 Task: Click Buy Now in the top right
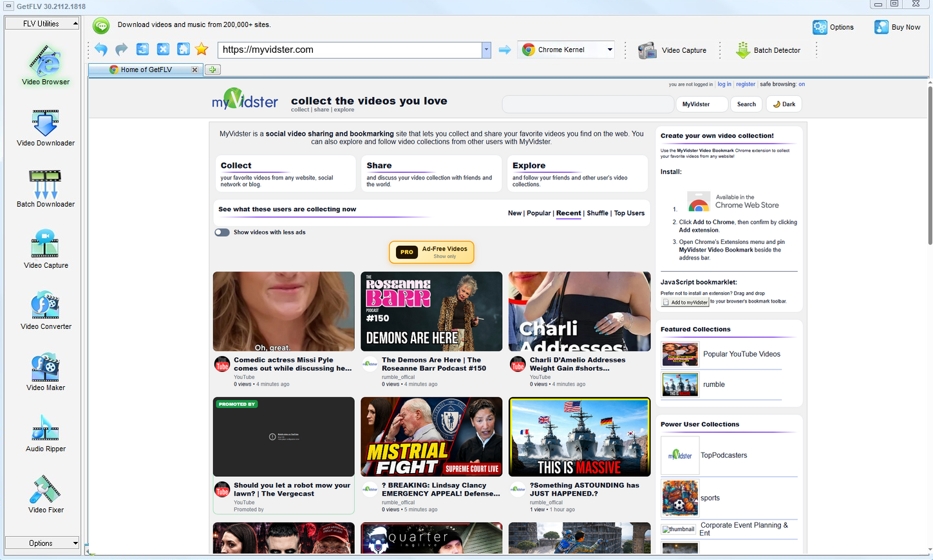pyautogui.click(x=897, y=27)
